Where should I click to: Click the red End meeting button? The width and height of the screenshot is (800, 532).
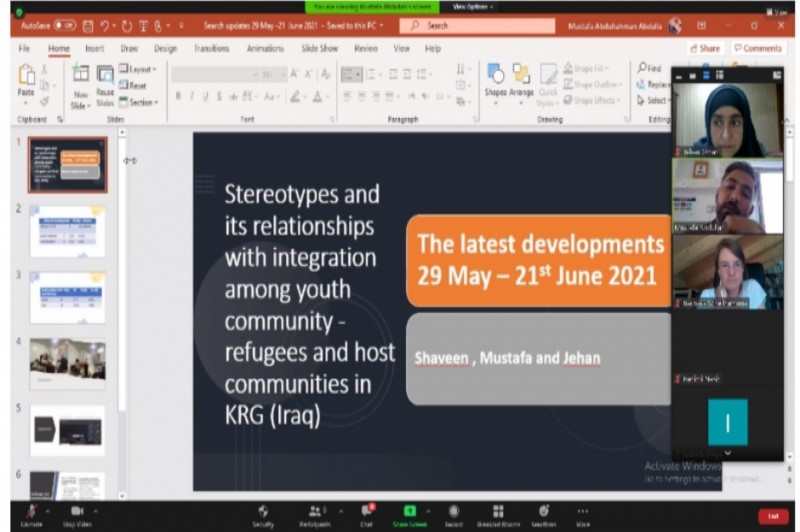click(772, 515)
